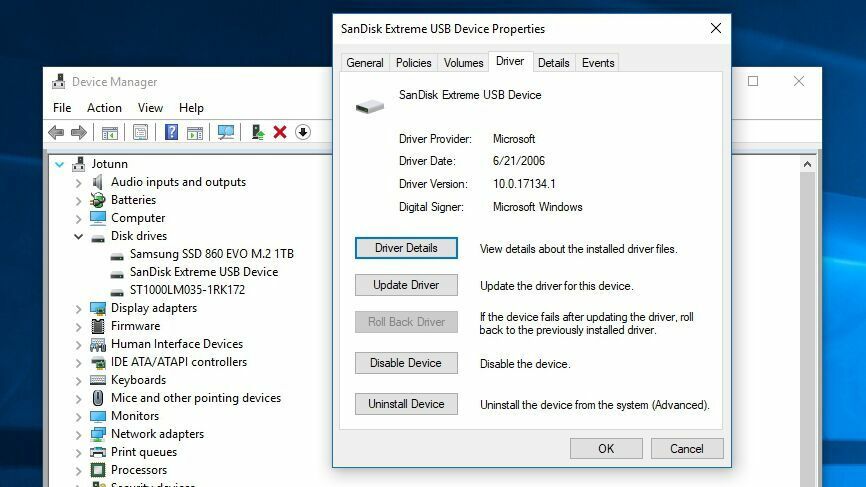The image size is (866, 487).
Task: Click the Processors category icon
Action: [x=98, y=470]
